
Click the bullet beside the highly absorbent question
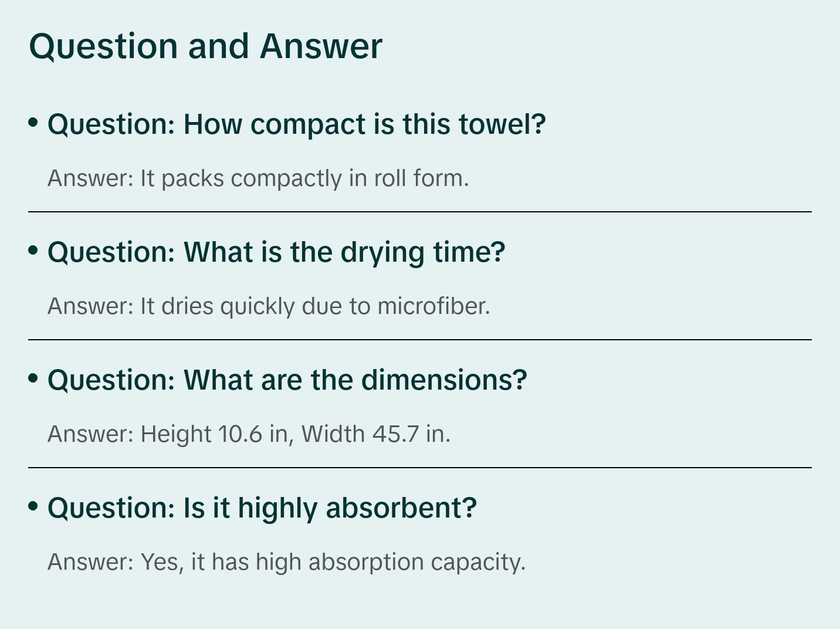tap(33, 506)
